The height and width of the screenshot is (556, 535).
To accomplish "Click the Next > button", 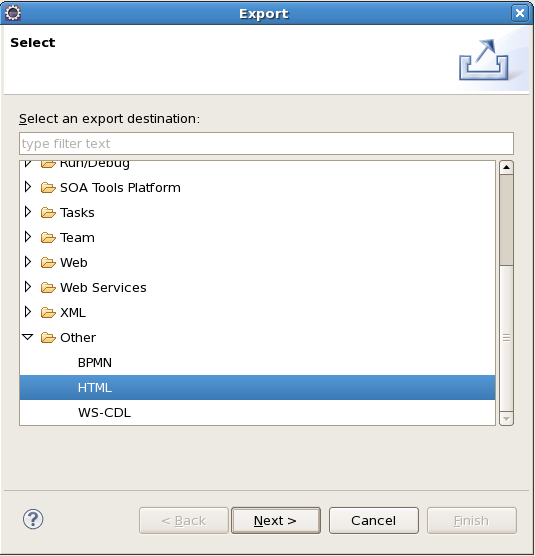I will 276,520.
